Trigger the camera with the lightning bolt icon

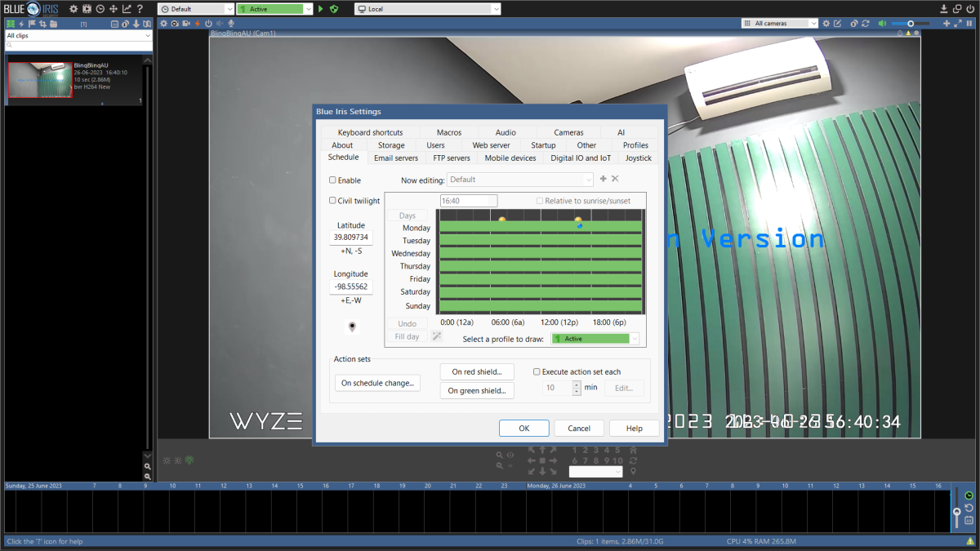198,24
